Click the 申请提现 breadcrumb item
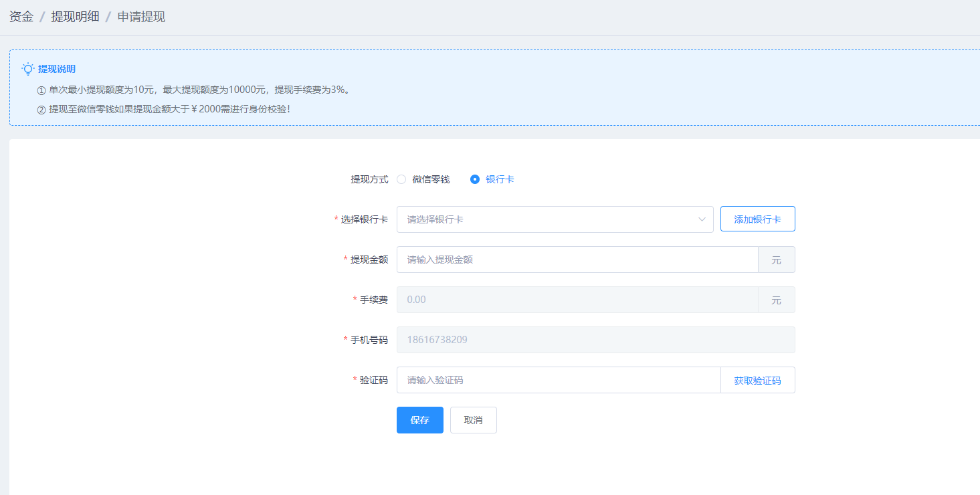980x495 pixels. coord(141,17)
